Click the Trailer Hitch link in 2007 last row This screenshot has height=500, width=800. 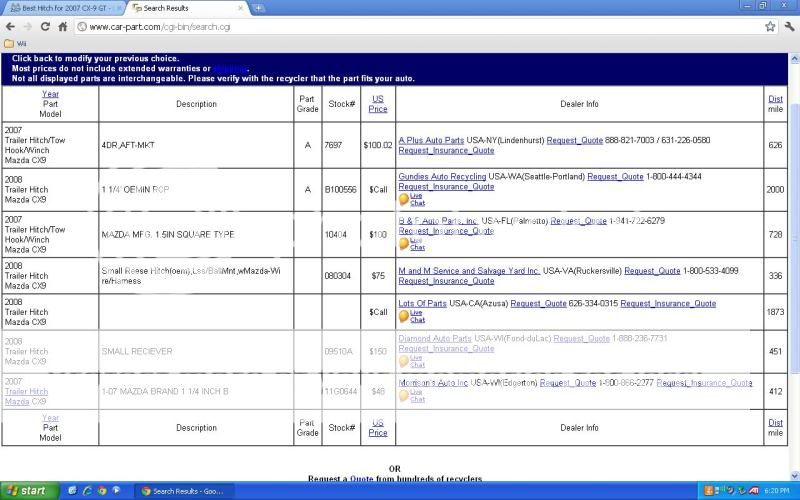[x=27, y=391]
